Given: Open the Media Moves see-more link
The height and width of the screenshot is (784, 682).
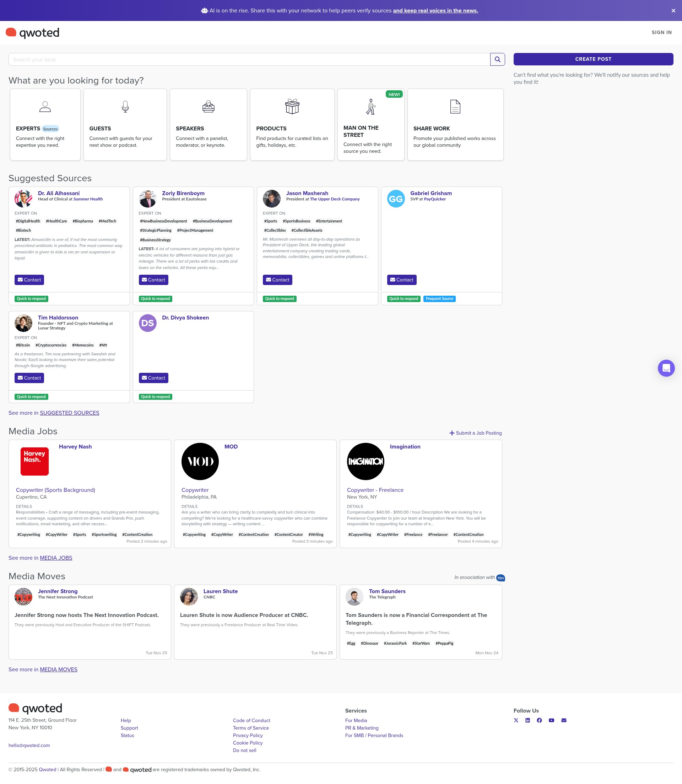Looking at the screenshot, I should coord(59,670).
